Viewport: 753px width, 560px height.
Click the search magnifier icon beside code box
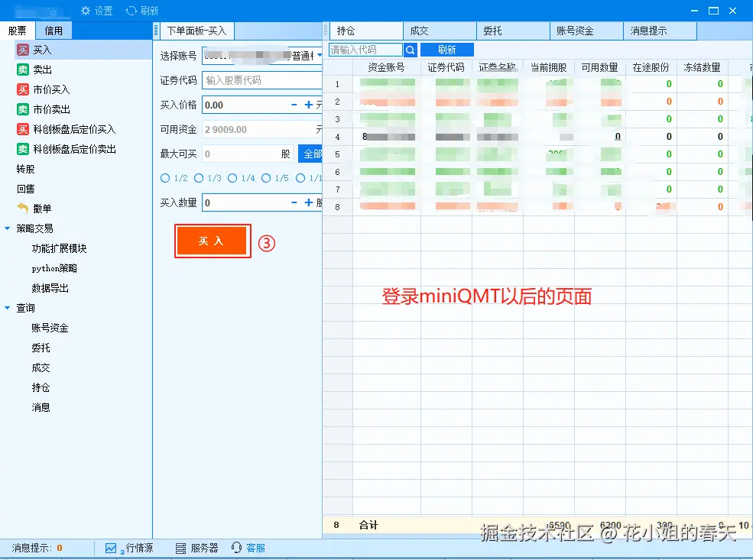point(410,50)
